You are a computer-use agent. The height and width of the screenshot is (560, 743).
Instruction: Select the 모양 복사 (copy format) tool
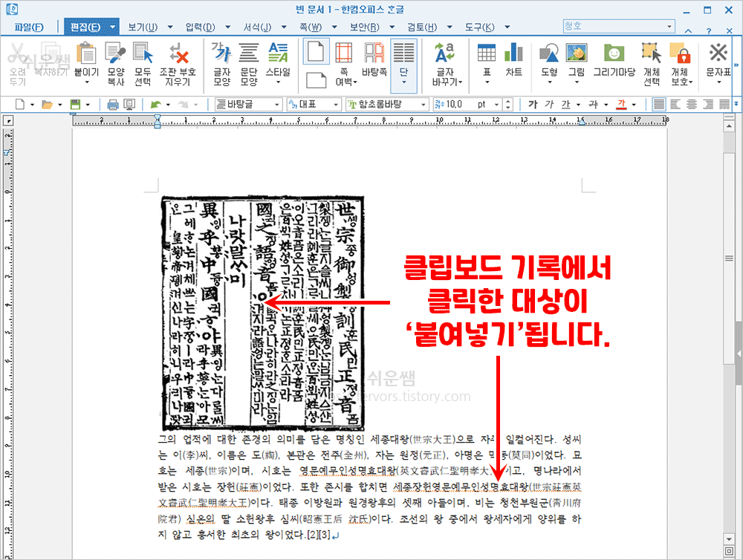click(116, 63)
